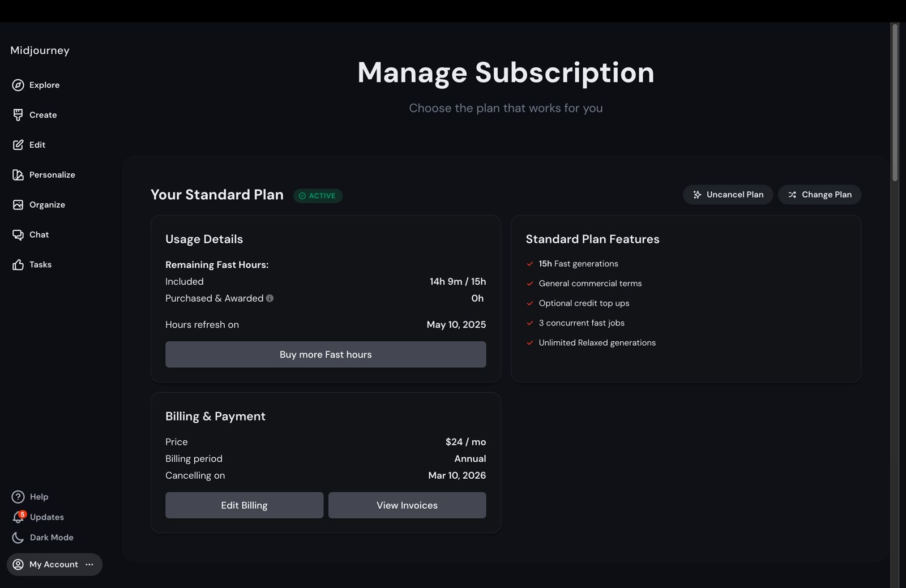The height and width of the screenshot is (588, 906).
Task: View the Updates label text
Action: pos(47,517)
